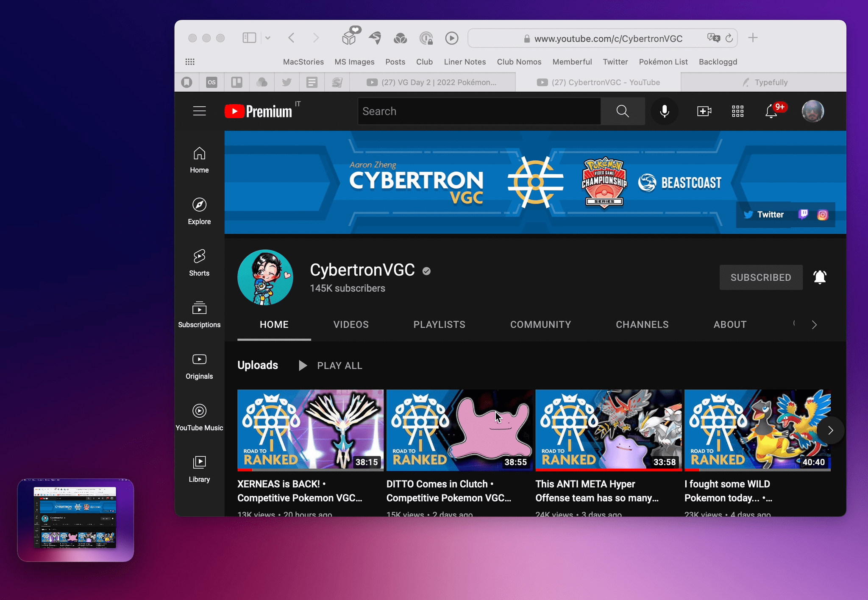This screenshot has height=600, width=868.
Task: Select the COMMUNITY tab on channel
Action: tap(541, 324)
